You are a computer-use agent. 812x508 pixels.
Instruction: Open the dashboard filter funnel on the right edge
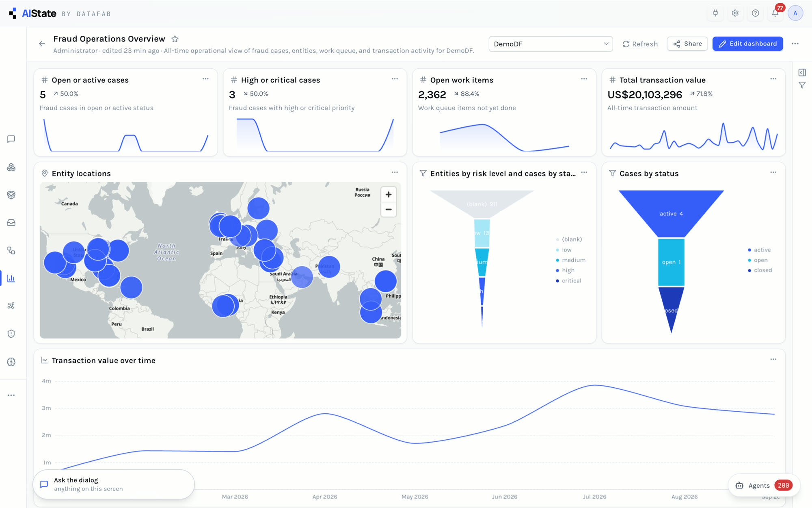pos(802,85)
